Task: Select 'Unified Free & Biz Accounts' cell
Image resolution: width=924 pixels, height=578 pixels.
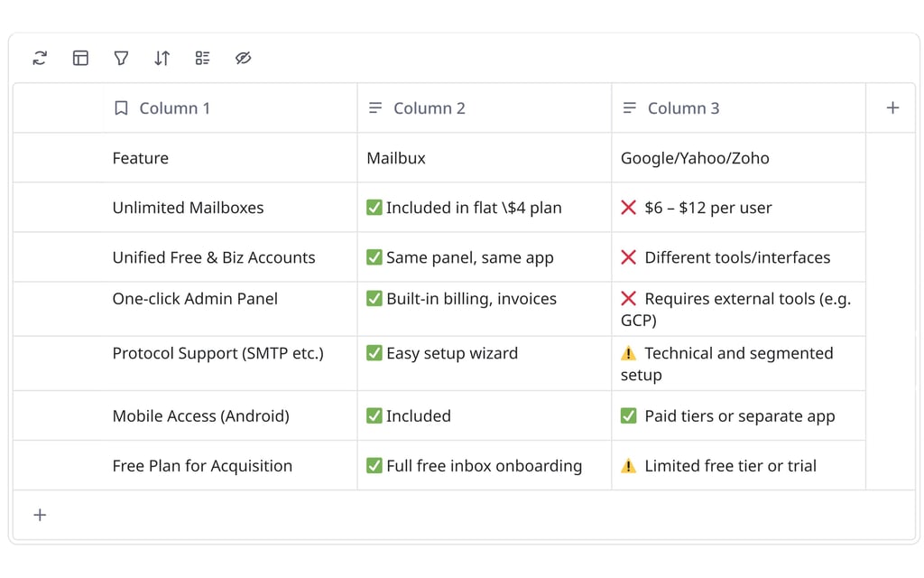Action: [x=230, y=257]
